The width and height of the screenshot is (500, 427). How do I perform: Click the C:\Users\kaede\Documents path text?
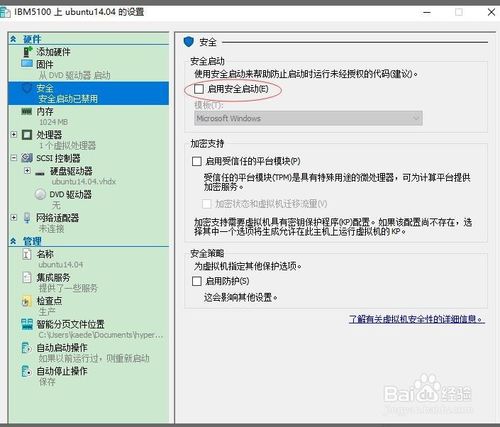coord(101,335)
